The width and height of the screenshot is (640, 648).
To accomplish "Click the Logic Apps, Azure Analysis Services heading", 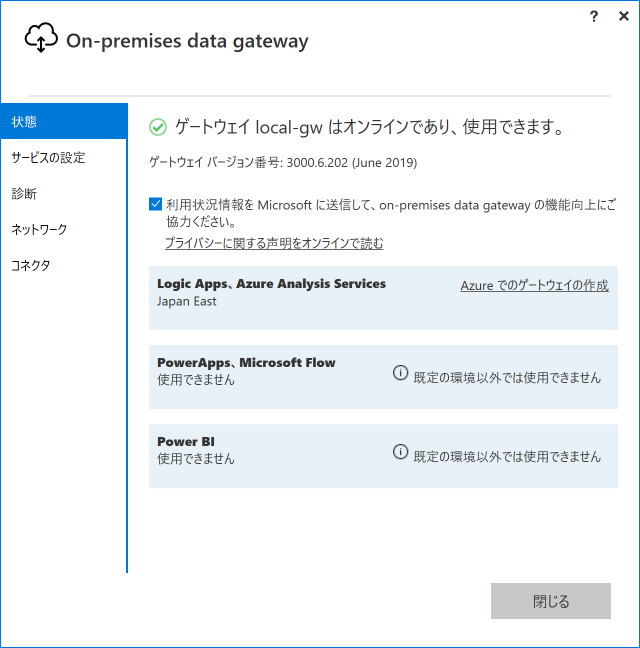I will click(271, 284).
